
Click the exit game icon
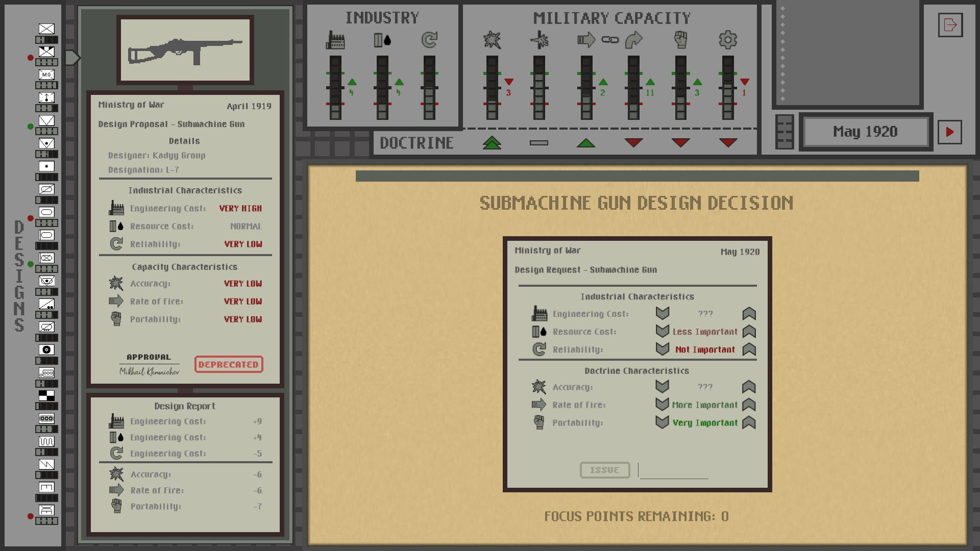point(950,25)
